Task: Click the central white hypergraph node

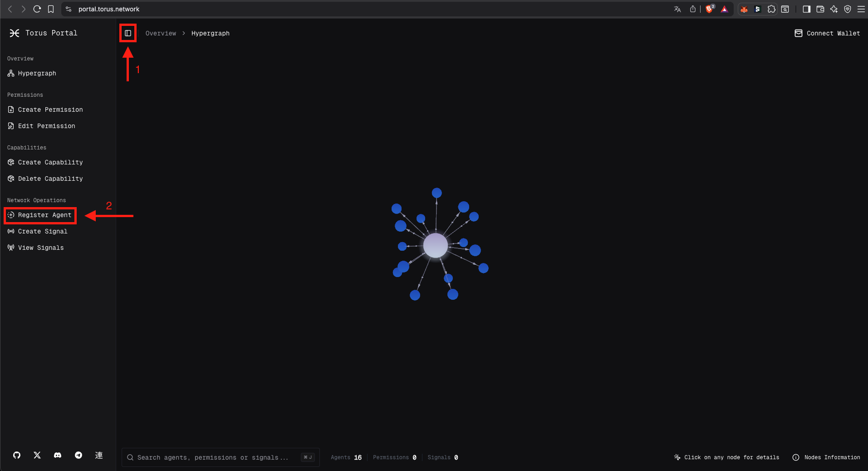Action: pos(435,245)
